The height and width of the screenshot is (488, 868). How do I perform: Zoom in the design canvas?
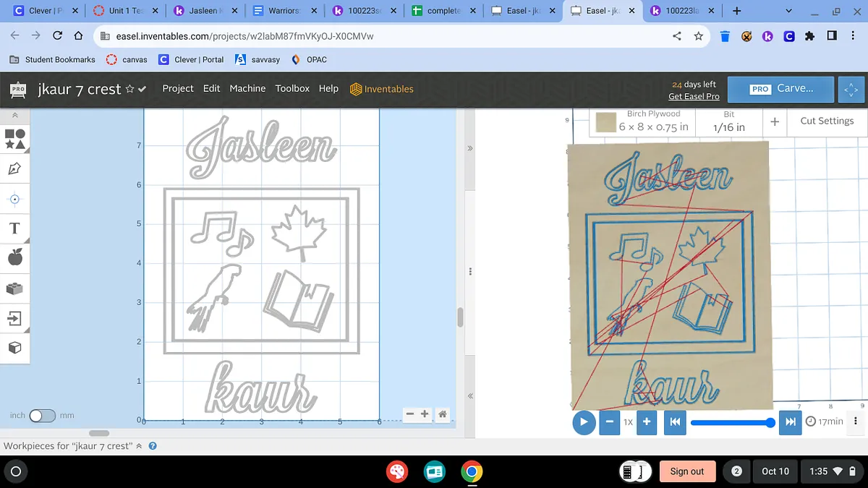[425, 414]
